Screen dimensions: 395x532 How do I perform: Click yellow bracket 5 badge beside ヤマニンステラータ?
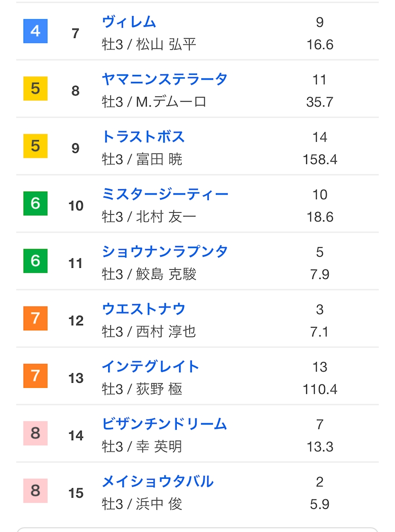[35, 89]
